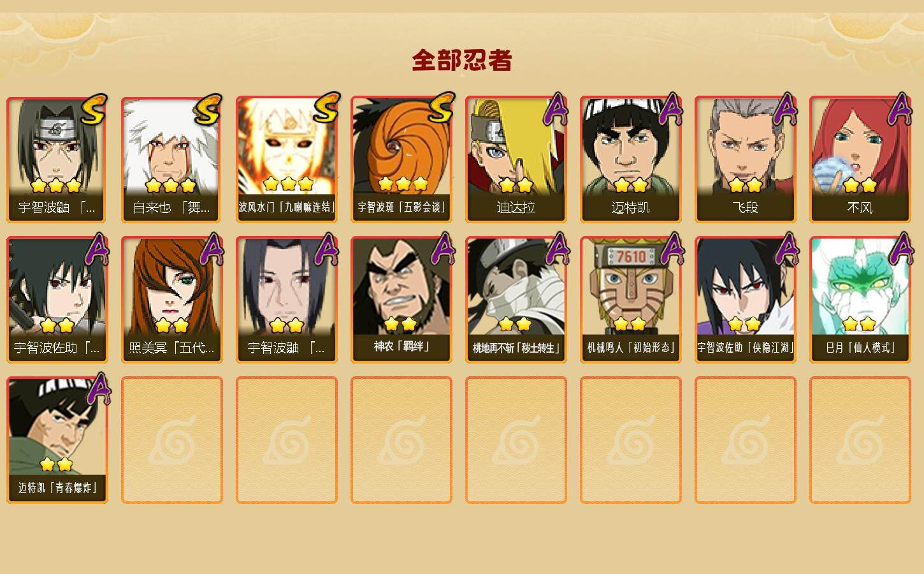Select the A-rank 宇智波鼬 card in second row
This screenshot has height=574, width=924.
coord(287,300)
